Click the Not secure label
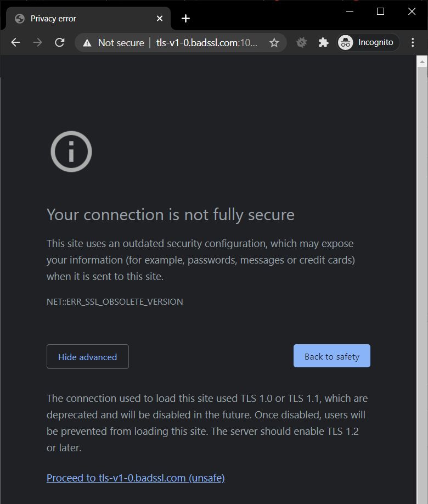Screen dimensions: 428x504 121,42
